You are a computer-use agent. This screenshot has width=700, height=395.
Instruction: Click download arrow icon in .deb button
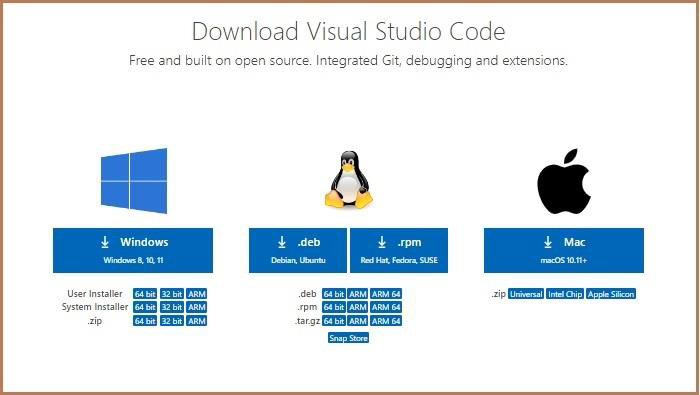282,242
